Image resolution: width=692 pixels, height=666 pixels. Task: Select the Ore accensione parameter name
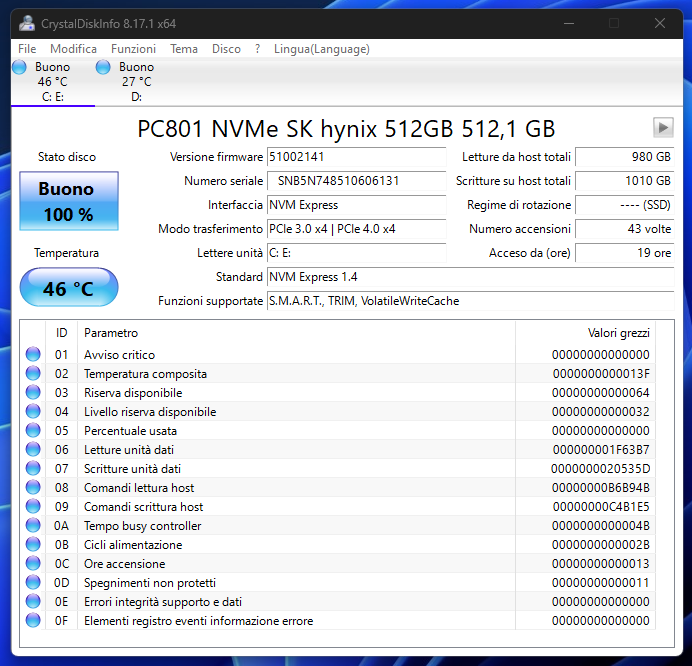pyautogui.click(x=124, y=564)
